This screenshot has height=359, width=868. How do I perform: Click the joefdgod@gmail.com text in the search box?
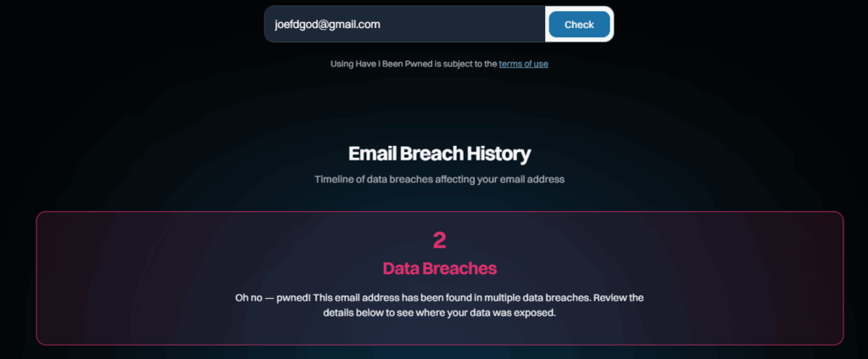(326, 25)
